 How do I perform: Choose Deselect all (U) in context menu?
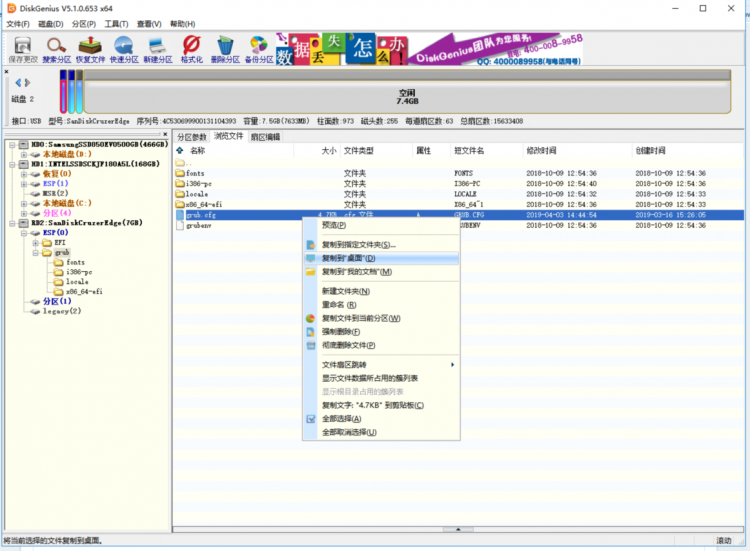[x=381, y=432]
